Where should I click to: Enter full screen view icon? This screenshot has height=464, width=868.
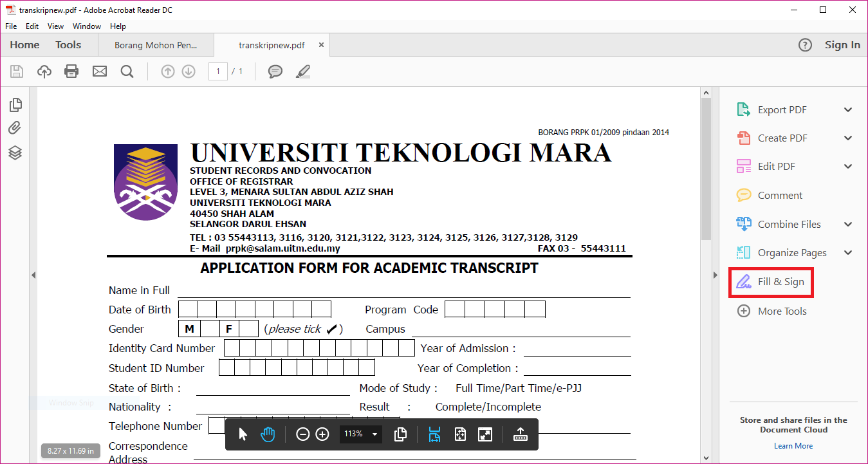[x=485, y=434]
